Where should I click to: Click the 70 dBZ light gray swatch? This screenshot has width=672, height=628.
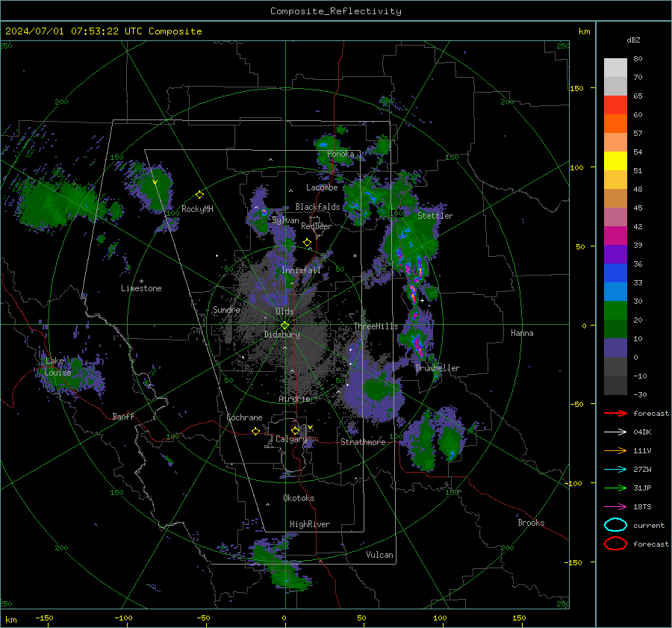[615, 68]
